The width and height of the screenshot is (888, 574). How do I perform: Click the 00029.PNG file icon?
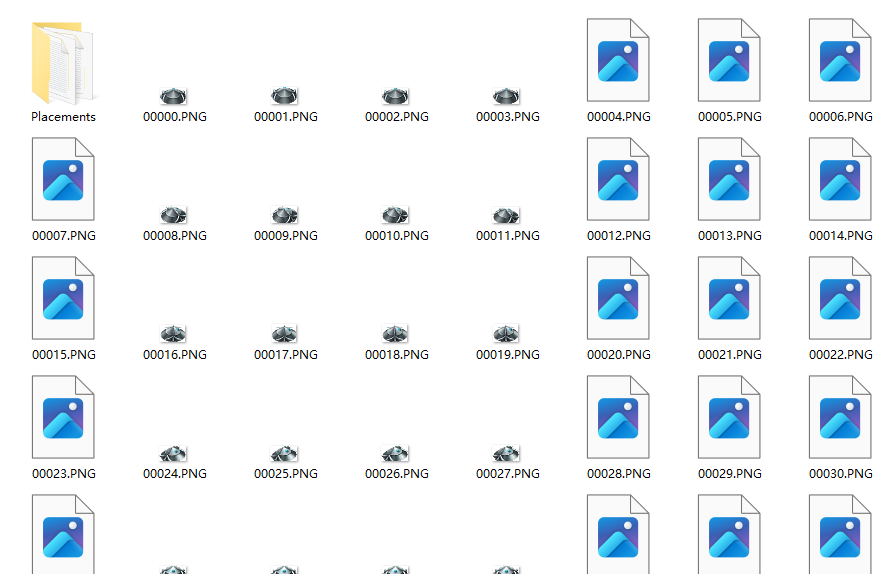729,418
